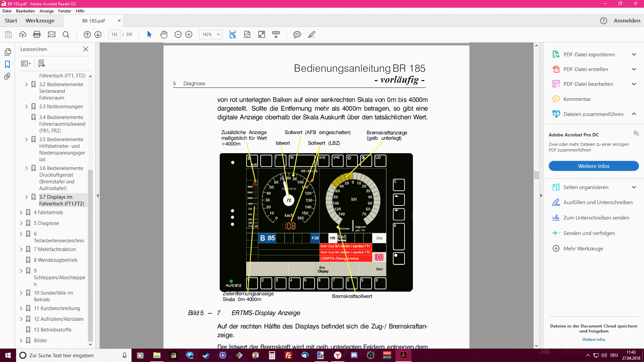Expand the 3.3 Notbremsungen bookmark
This screenshot has height=362, width=644.
26,107
